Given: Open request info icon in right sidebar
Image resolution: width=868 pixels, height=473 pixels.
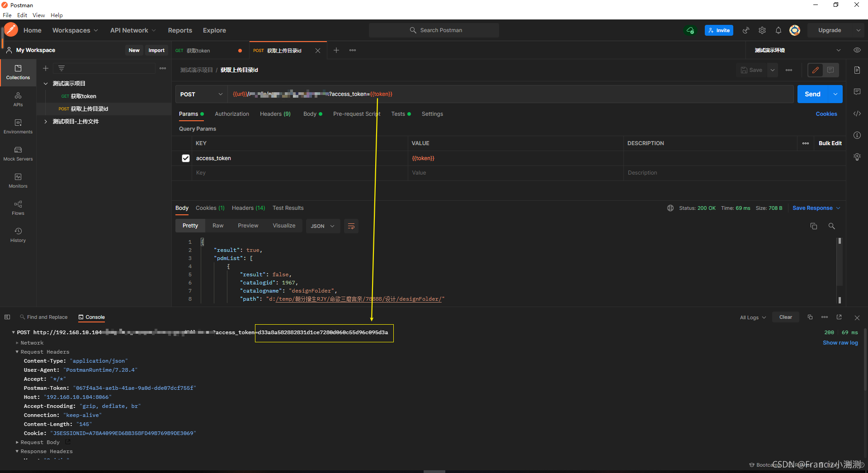Looking at the screenshot, I should pos(857,135).
